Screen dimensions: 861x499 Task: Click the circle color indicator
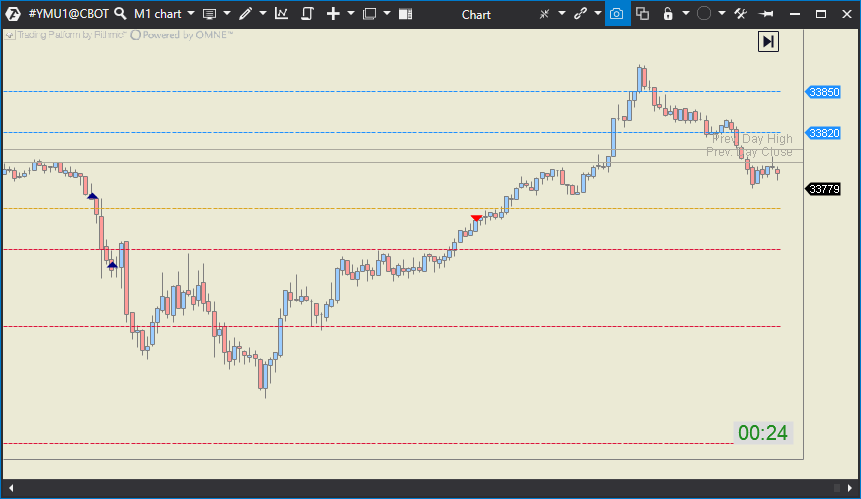[703, 14]
